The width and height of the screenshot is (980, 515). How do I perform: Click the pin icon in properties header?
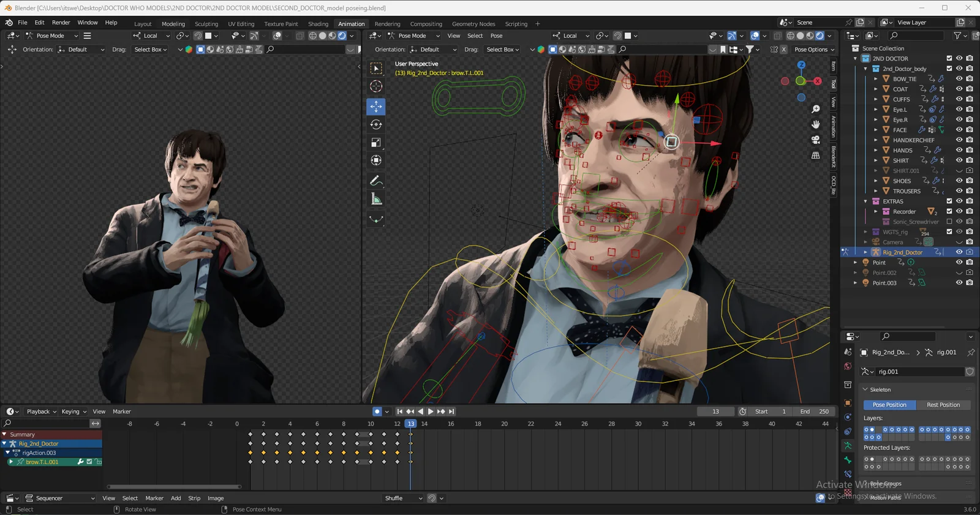[x=971, y=353]
